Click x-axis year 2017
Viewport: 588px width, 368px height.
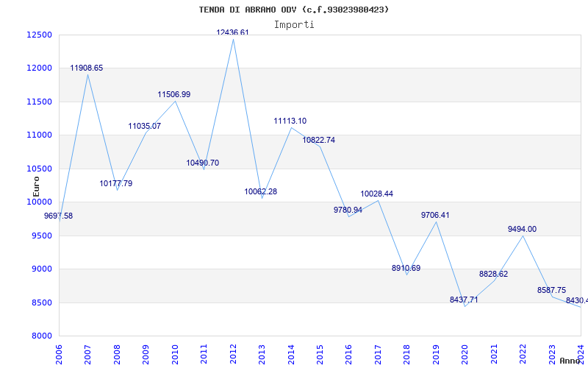378,354
